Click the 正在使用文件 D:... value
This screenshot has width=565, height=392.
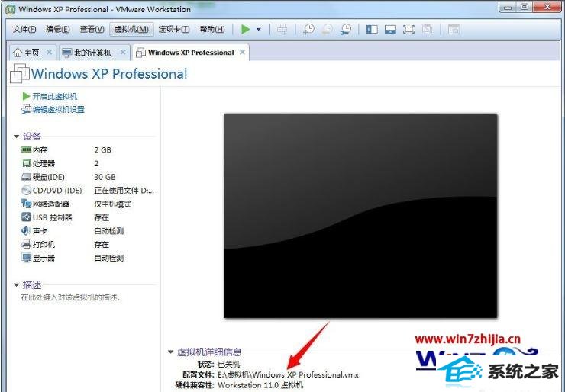click(124, 191)
